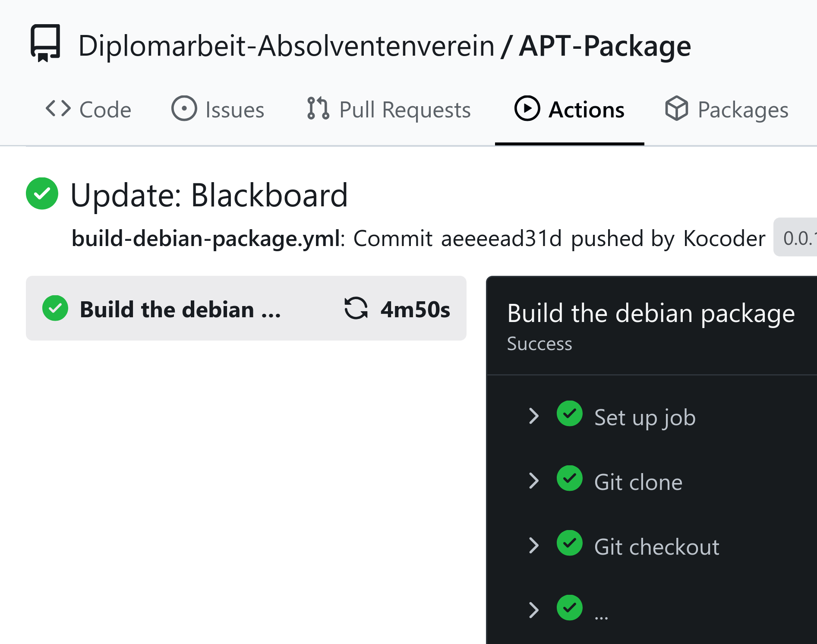Click the rerun arrows icon beside 4m50s
The image size is (817, 644).
356,309
